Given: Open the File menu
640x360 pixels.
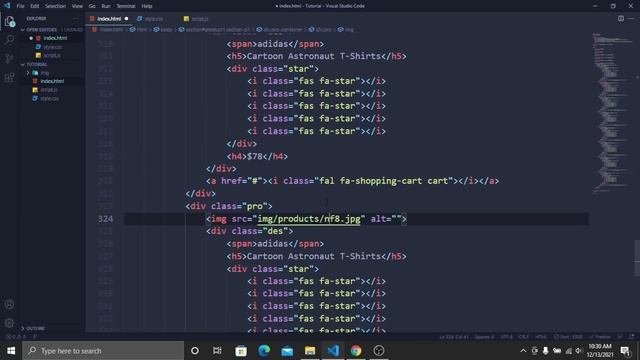Looking at the screenshot, I should click(20, 6).
